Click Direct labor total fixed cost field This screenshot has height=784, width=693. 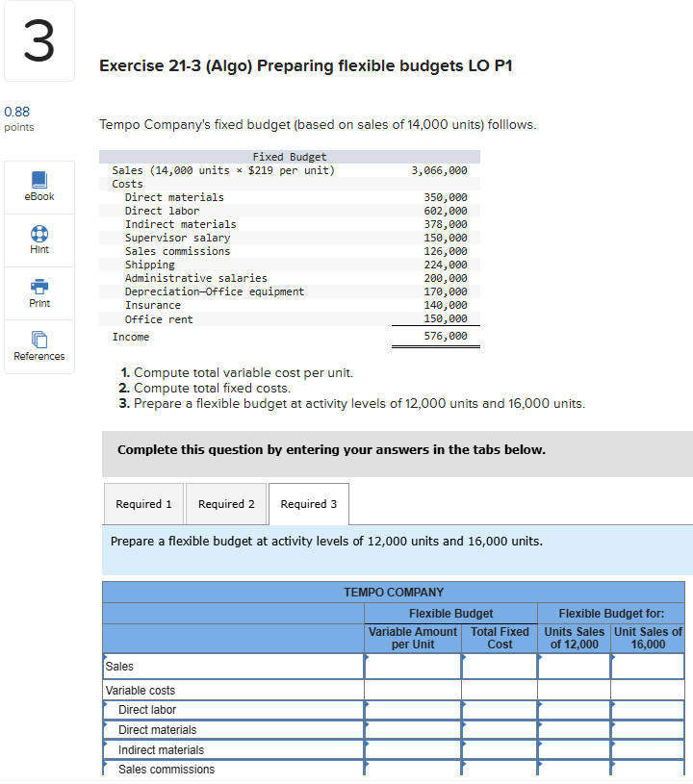[500, 710]
